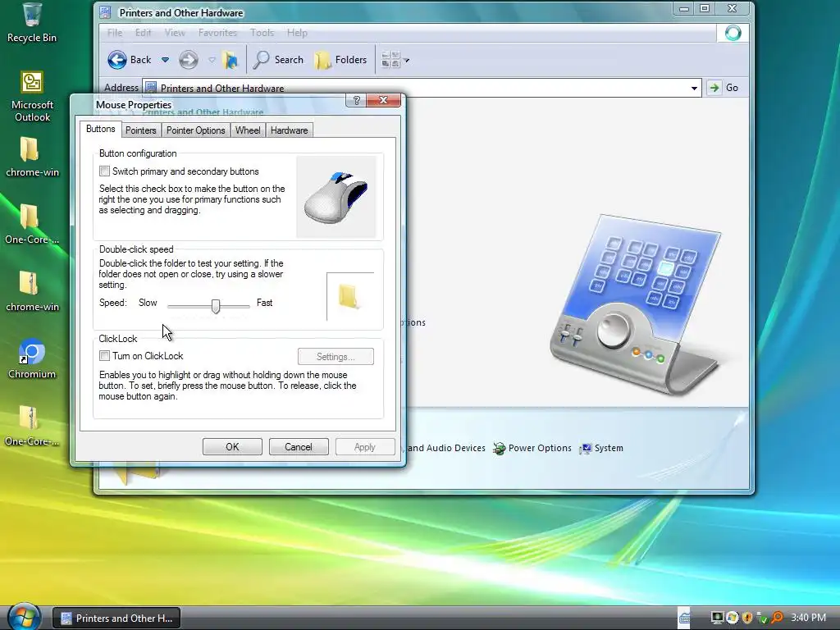Image resolution: width=840 pixels, height=630 pixels.
Task: Click the monitor icon in the system tray
Action: (717, 618)
